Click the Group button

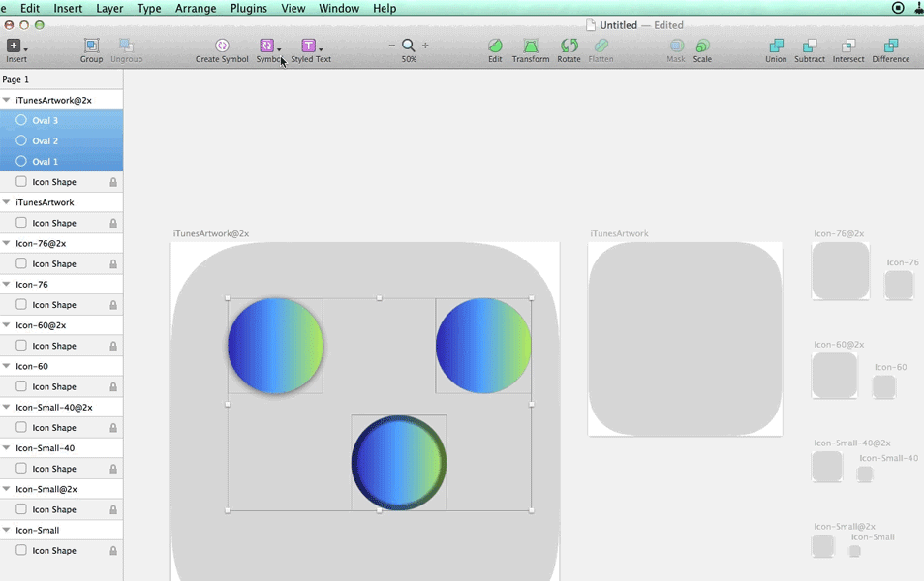[x=92, y=46]
